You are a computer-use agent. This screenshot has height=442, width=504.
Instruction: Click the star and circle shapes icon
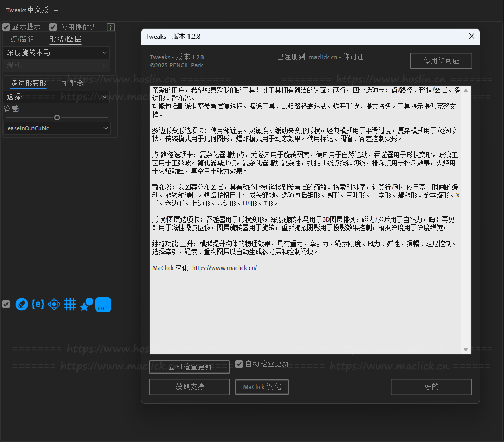tap(86, 305)
